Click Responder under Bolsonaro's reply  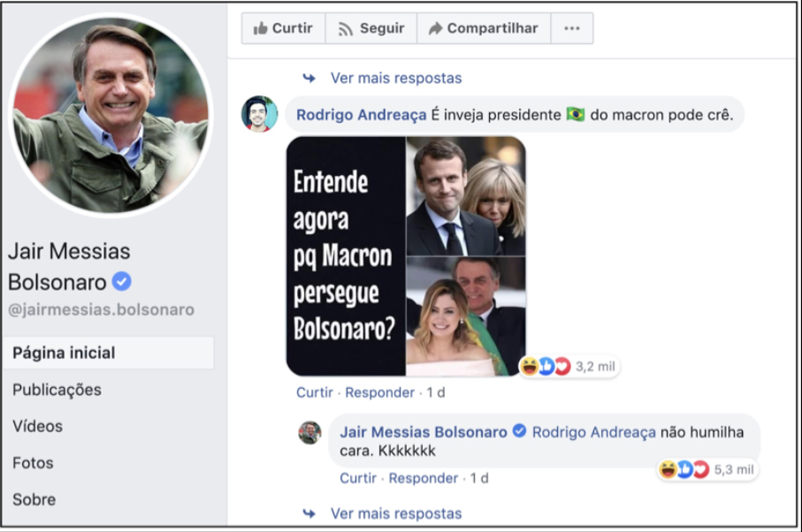424,478
